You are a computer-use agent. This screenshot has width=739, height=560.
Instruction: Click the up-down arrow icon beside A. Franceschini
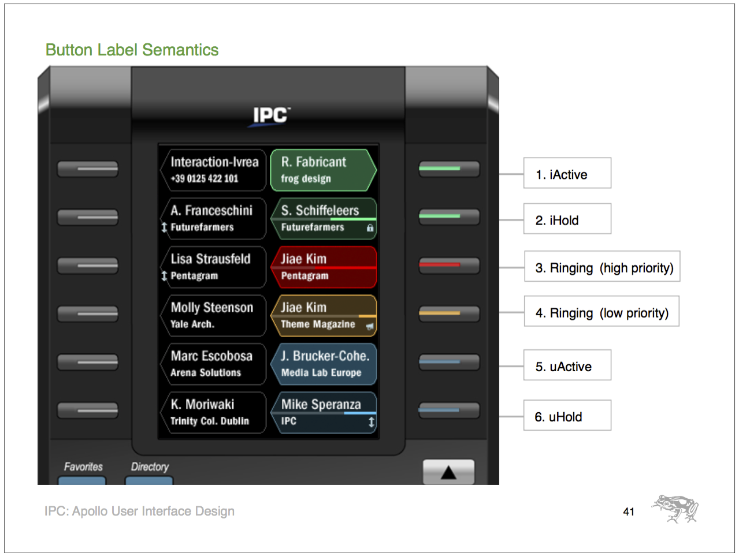coord(164,227)
